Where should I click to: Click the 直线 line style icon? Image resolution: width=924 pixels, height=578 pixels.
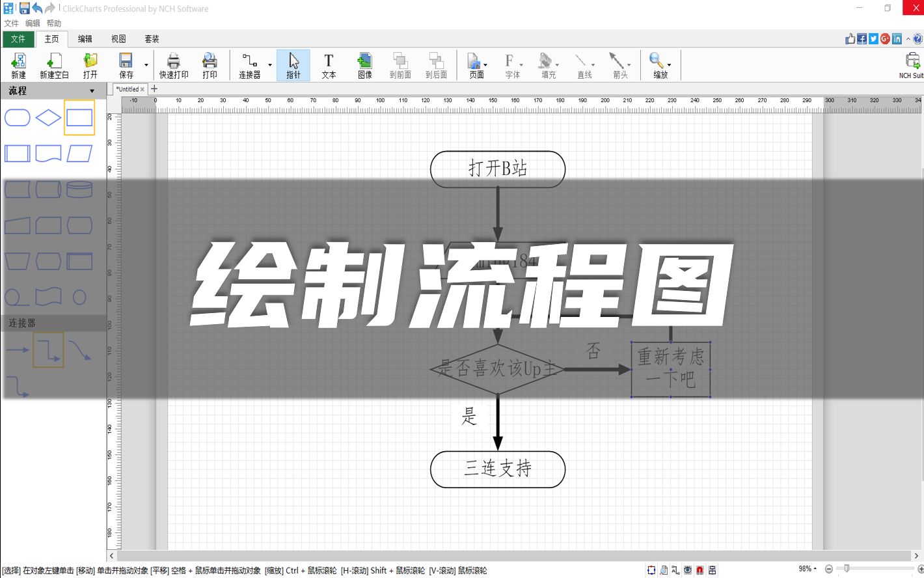click(x=581, y=61)
